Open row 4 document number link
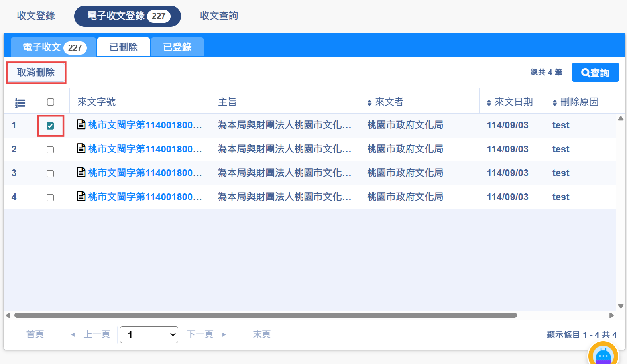The width and height of the screenshot is (627, 364). point(145,197)
